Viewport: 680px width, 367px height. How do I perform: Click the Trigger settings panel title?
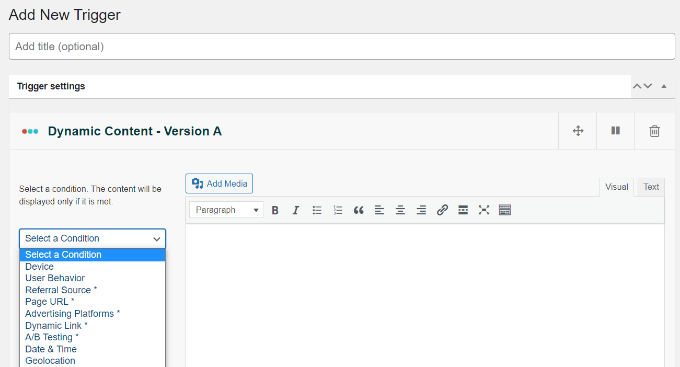click(51, 86)
